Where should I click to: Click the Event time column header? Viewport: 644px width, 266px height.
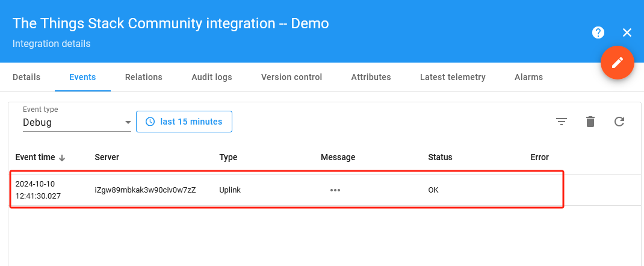[35, 157]
